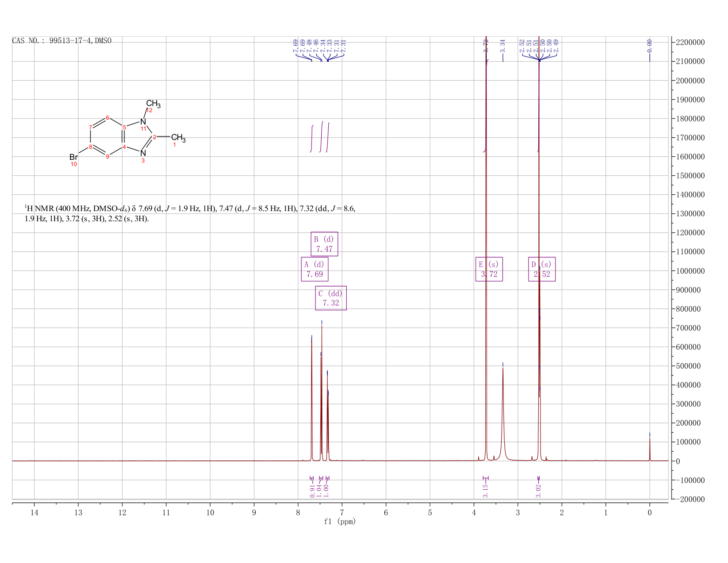Click the x-axis tick label 5
728x563 pixels.
point(430,512)
